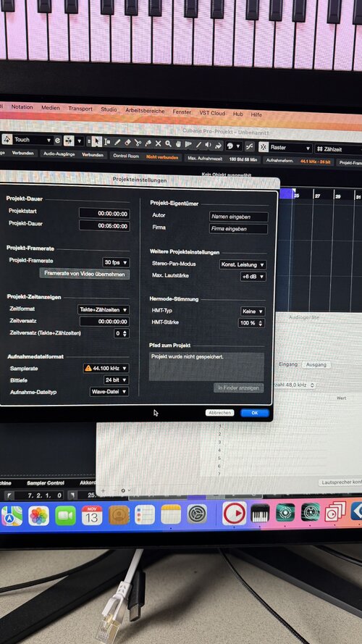Toggle the Snap Raster icon button
Screen dimensions: 362x644
tap(264, 147)
